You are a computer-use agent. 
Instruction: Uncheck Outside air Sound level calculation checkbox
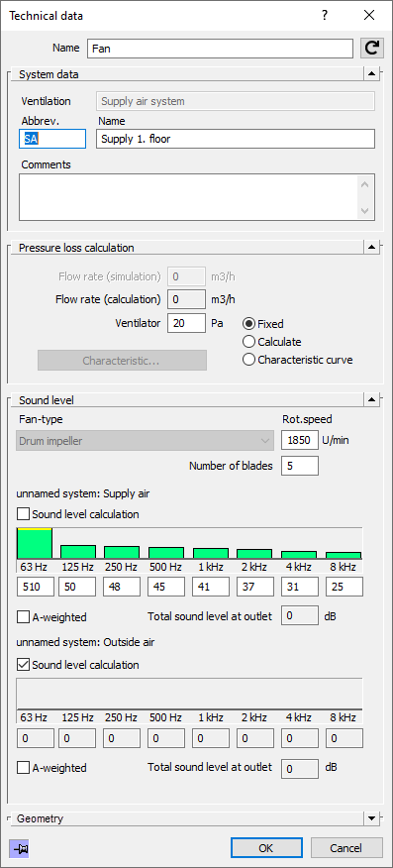(23, 665)
